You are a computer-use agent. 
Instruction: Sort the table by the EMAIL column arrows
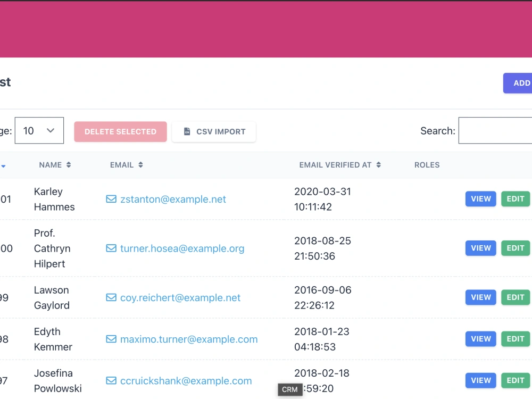tap(140, 165)
